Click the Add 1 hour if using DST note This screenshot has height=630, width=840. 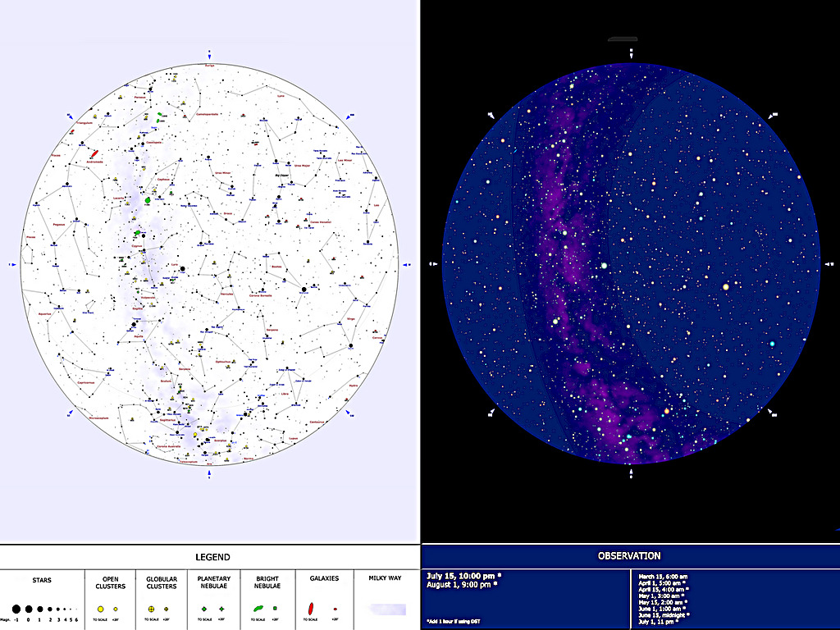coord(453,621)
